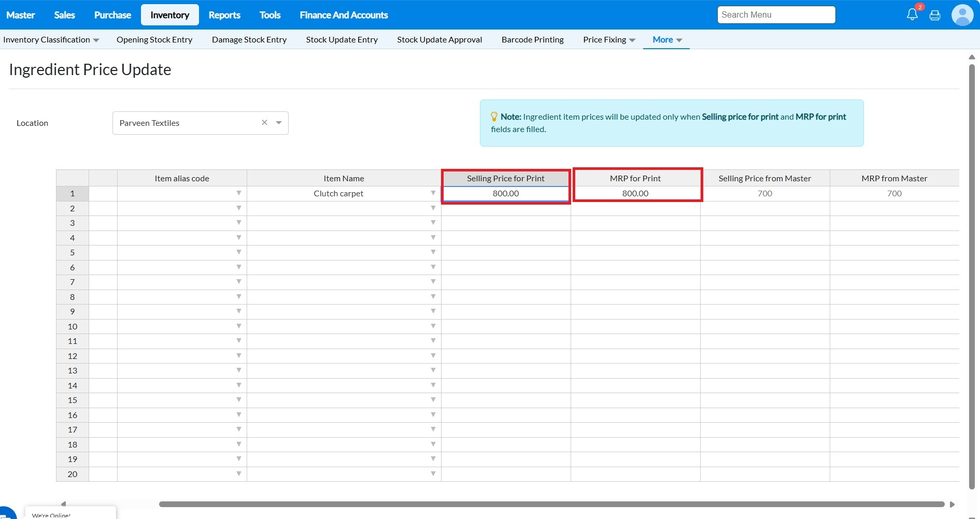This screenshot has height=519, width=980.
Task: Switch to the Reports menu
Action: coord(224,15)
